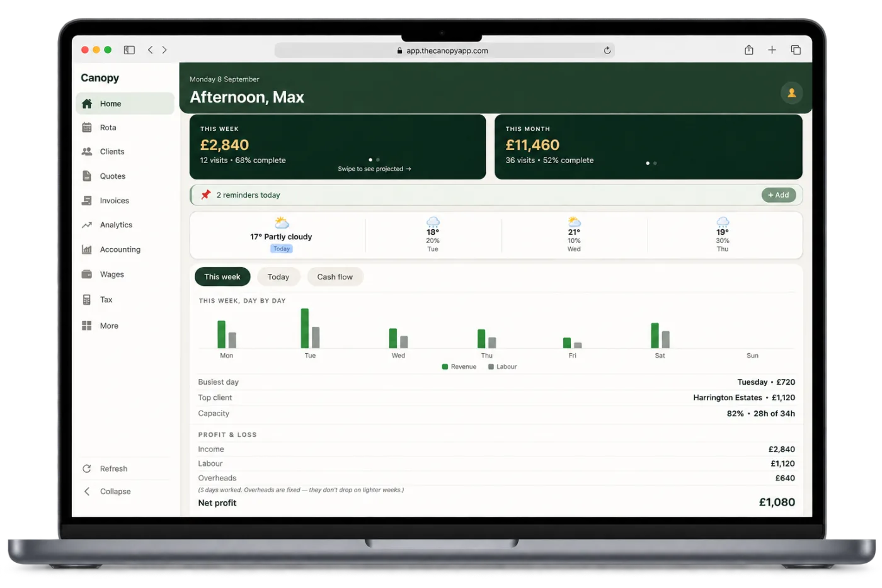882x588 pixels.
Task: Open Accounting via the bar-chart icon
Action: [x=87, y=250]
